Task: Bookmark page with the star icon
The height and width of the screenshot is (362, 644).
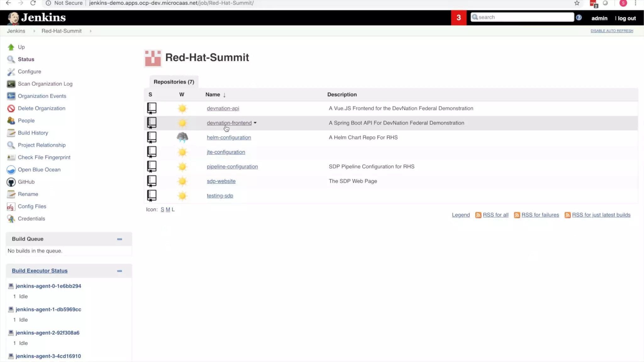Action: coord(577,3)
